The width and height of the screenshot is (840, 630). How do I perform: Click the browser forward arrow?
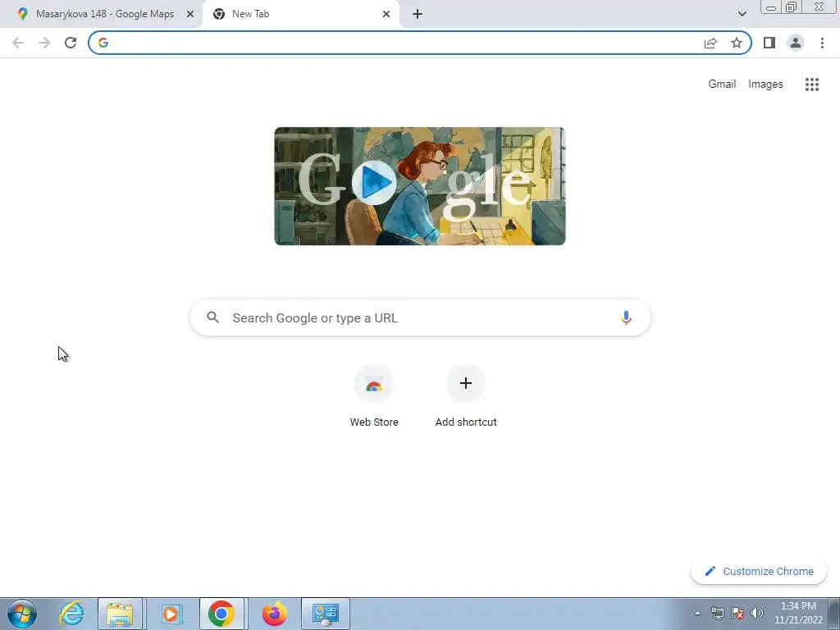(x=44, y=43)
